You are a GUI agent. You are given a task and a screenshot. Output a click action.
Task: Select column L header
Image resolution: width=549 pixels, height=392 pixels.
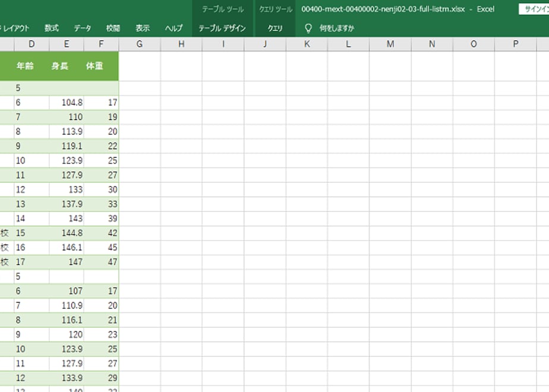348,44
